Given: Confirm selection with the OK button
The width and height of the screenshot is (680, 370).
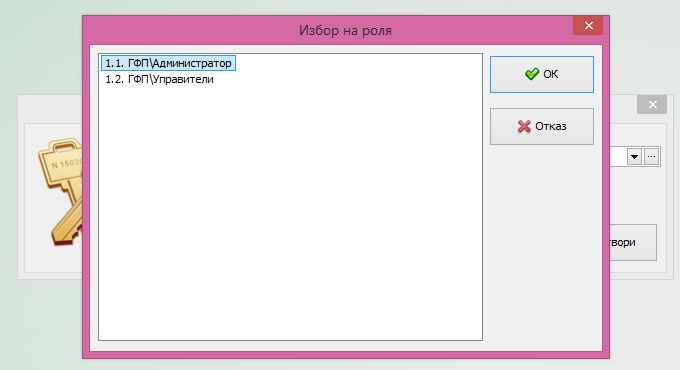Looking at the screenshot, I should coord(542,74).
